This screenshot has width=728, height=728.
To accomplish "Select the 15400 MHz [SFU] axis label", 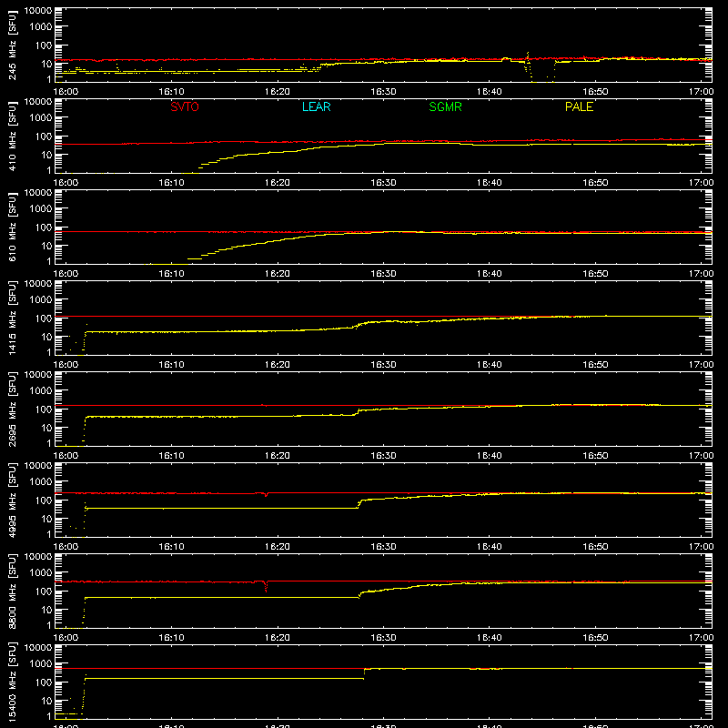I will (13, 682).
